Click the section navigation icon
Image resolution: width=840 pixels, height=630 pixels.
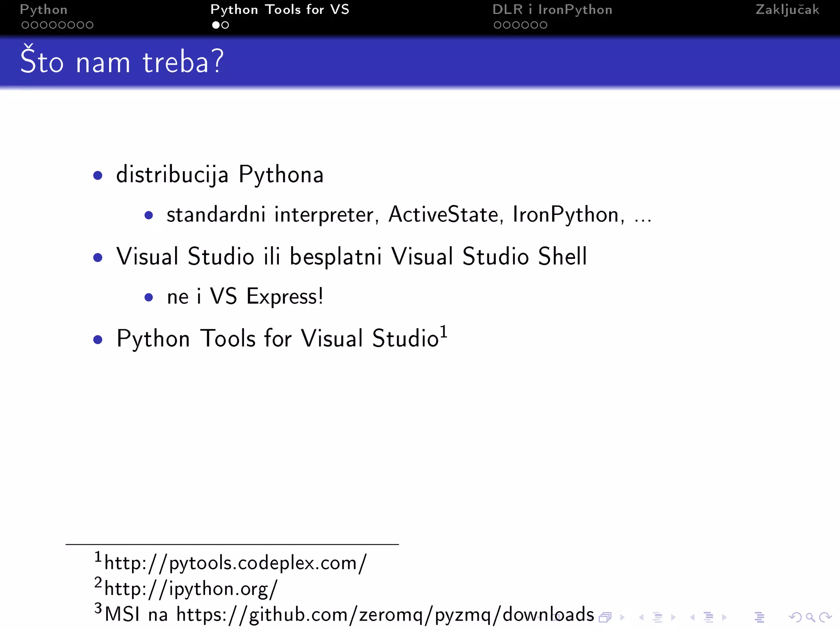click(x=708, y=617)
